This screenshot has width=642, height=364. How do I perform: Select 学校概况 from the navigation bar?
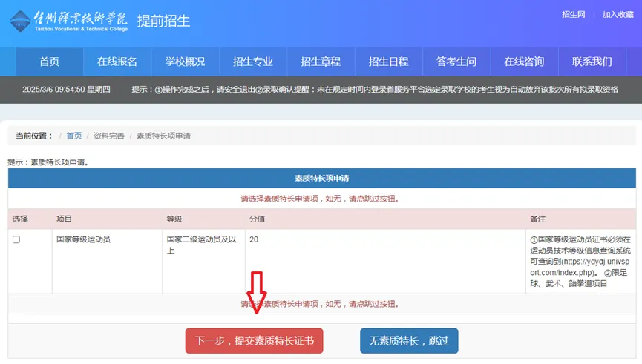coord(185,62)
